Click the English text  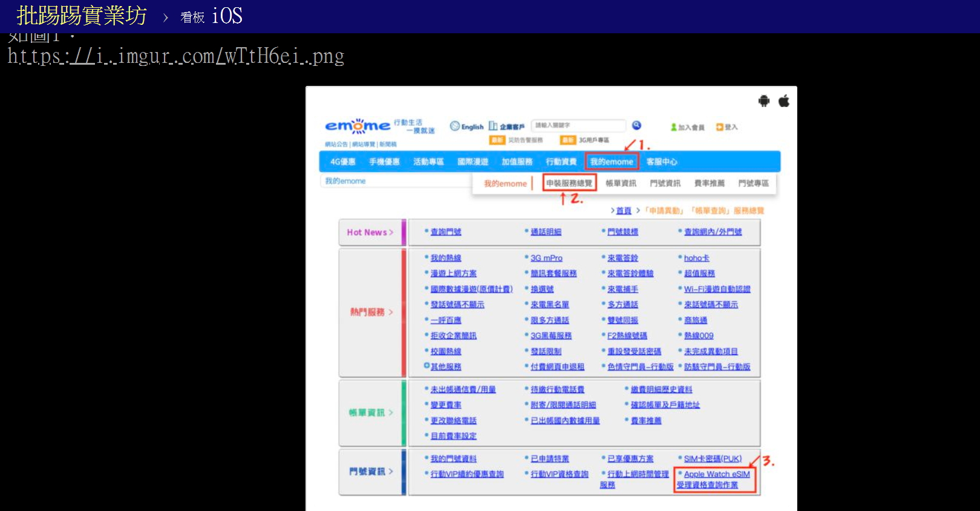(x=472, y=127)
